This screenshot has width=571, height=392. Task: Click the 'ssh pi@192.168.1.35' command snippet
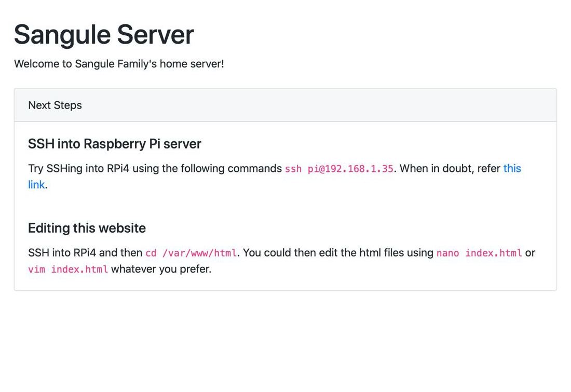(x=339, y=169)
